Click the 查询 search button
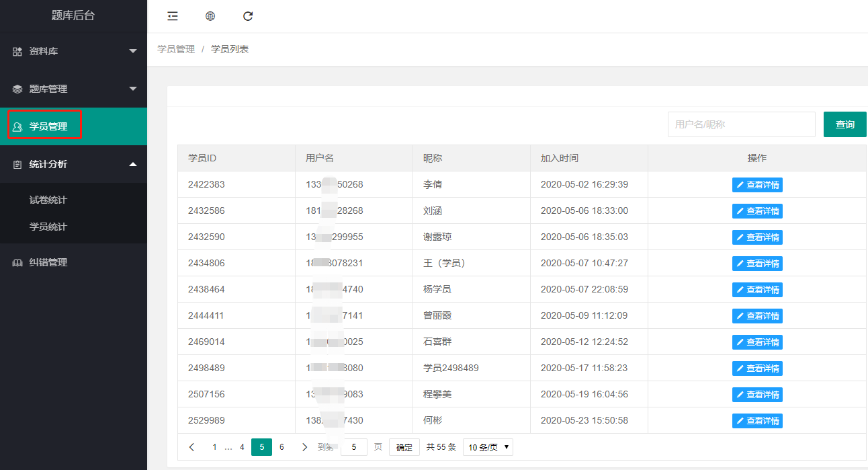 click(x=845, y=124)
